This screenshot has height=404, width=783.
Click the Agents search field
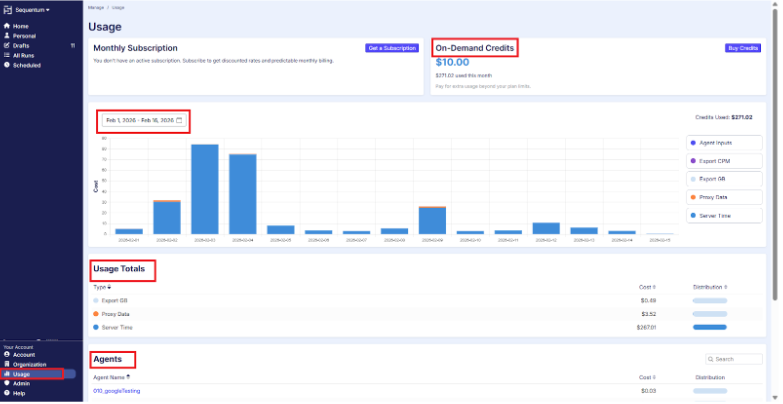(x=737, y=359)
